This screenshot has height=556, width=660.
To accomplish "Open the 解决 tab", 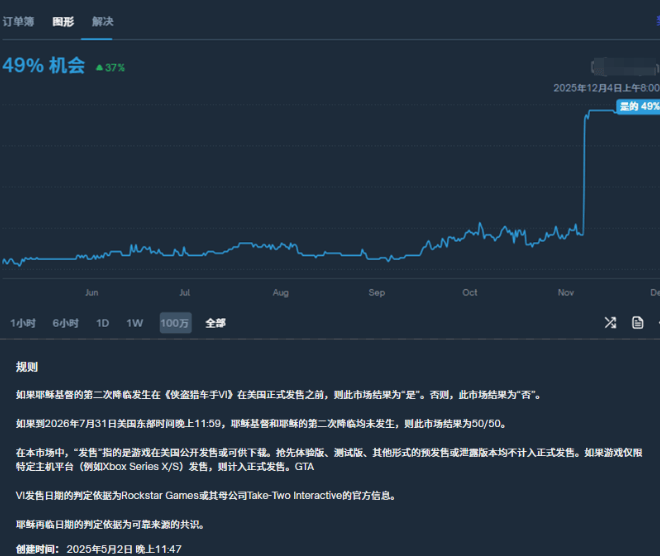I will (102, 21).
